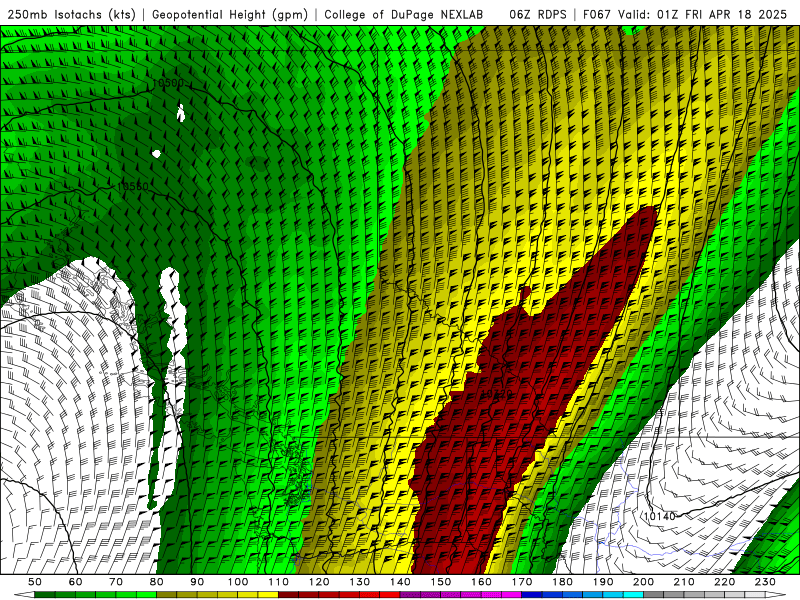Click the 10140 height contour label
This screenshot has height=600, width=800.
coord(659,516)
